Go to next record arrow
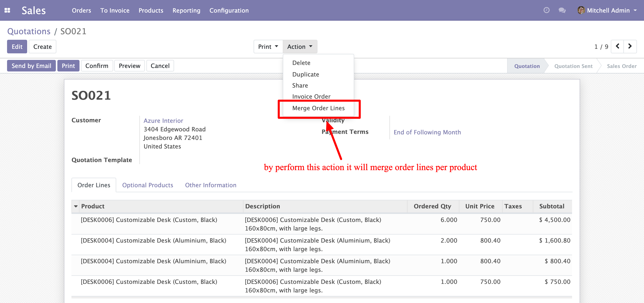The width and height of the screenshot is (644, 303). click(x=630, y=46)
